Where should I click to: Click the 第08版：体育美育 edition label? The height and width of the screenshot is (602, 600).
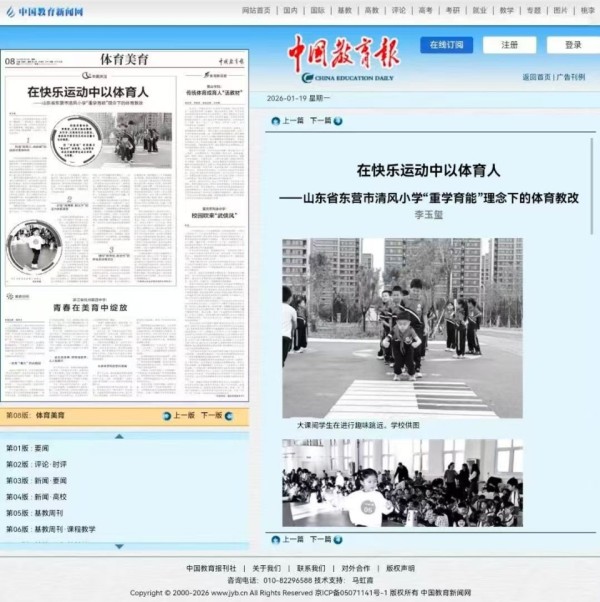click(35, 415)
